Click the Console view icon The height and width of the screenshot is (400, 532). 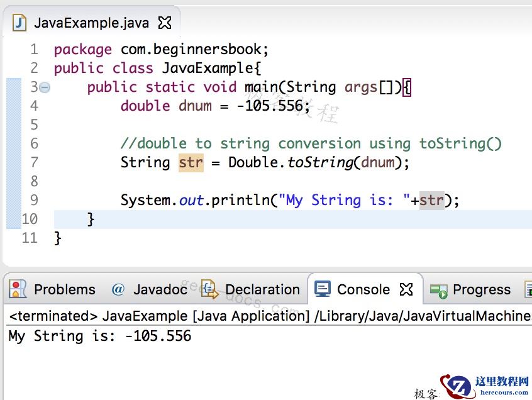322,289
